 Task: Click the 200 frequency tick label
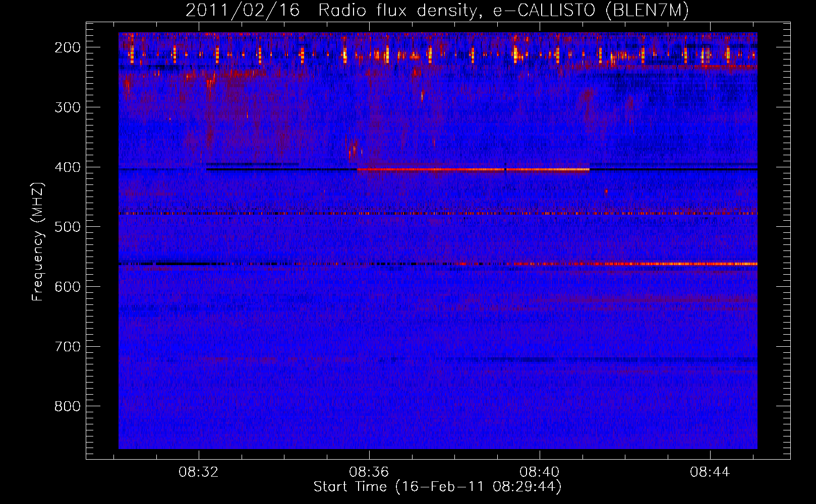point(68,47)
